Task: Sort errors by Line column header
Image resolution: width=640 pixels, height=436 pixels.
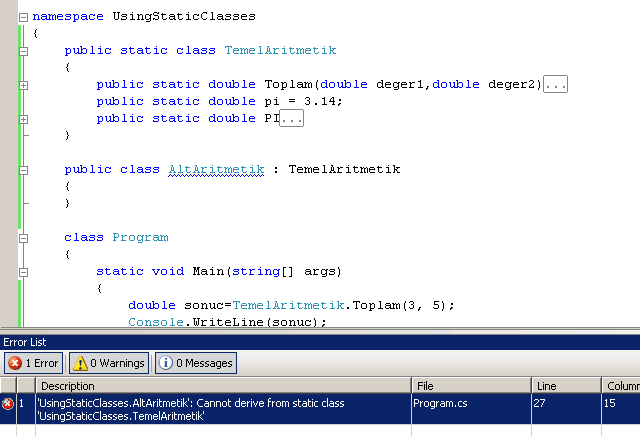Action: pyautogui.click(x=567, y=385)
